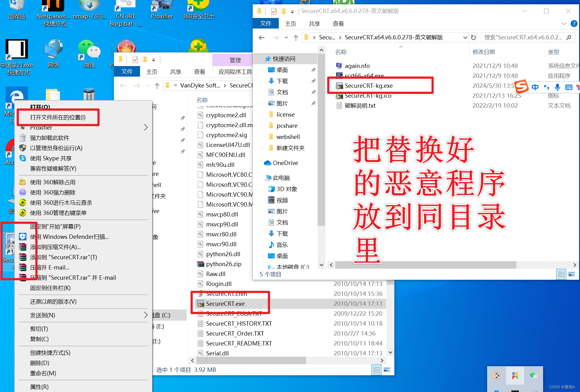580x392 pixels.
Task: Choose 打开文件所在的位置(I) from context menu
Action: coord(58,117)
